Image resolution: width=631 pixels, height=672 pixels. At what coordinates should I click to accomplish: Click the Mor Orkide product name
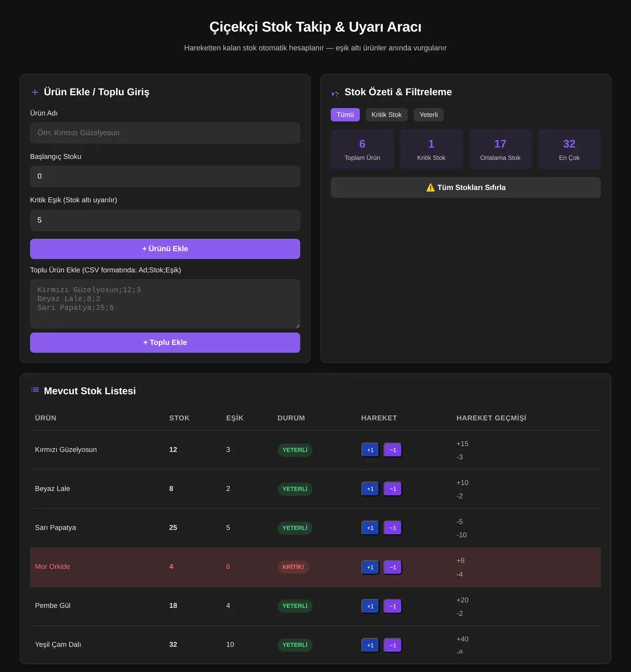53,567
